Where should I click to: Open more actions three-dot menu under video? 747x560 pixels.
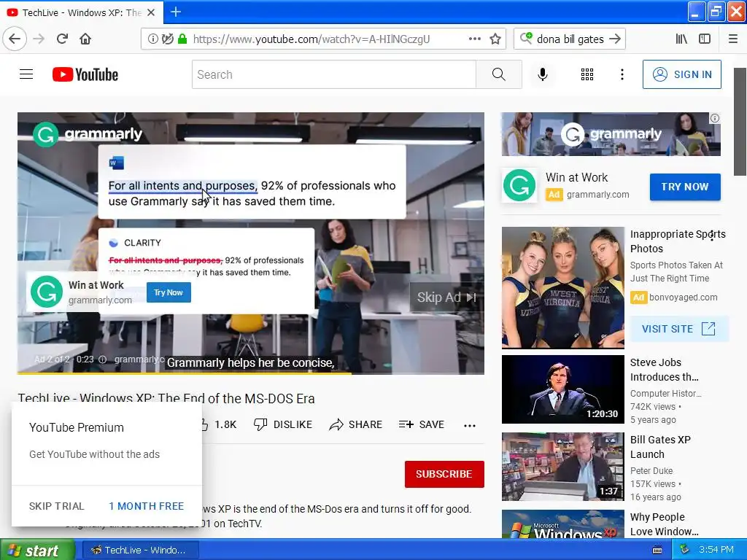[469, 425]
